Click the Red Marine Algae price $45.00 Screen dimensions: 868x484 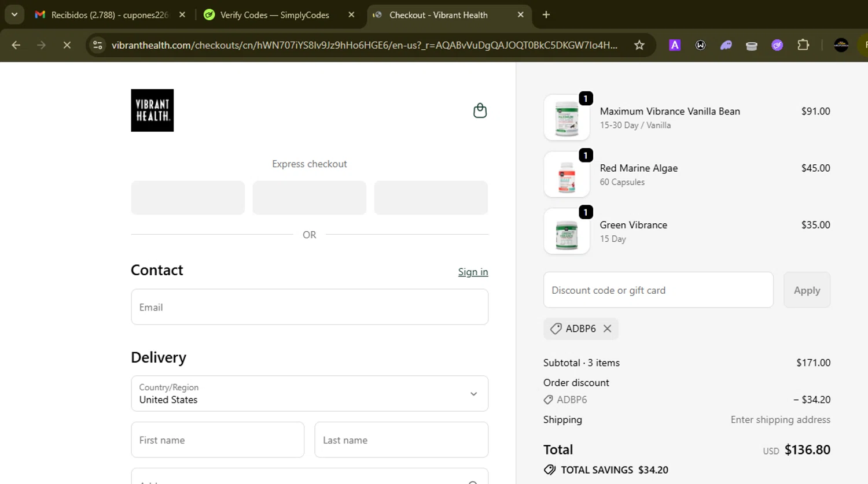pyautogui.click(x=815, y=168)
